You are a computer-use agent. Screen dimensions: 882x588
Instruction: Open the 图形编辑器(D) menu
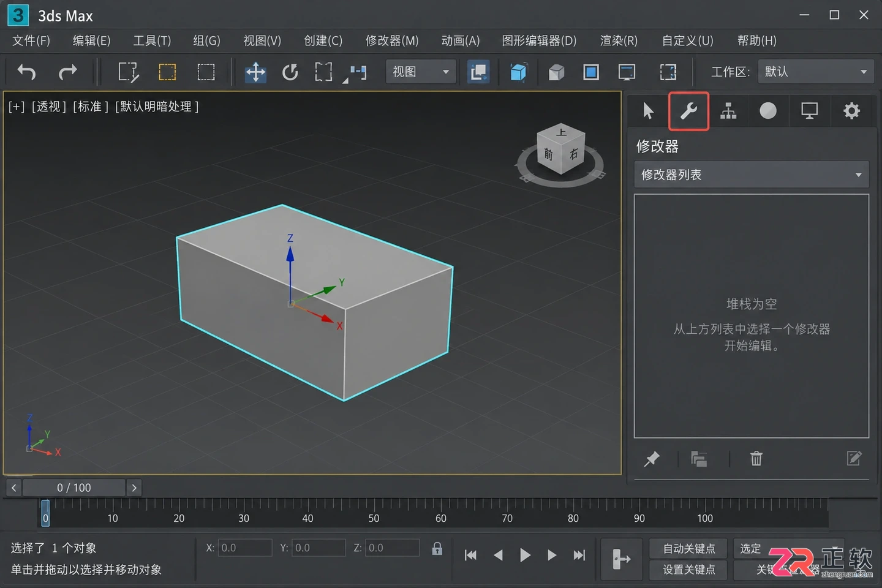coord(539,40)
